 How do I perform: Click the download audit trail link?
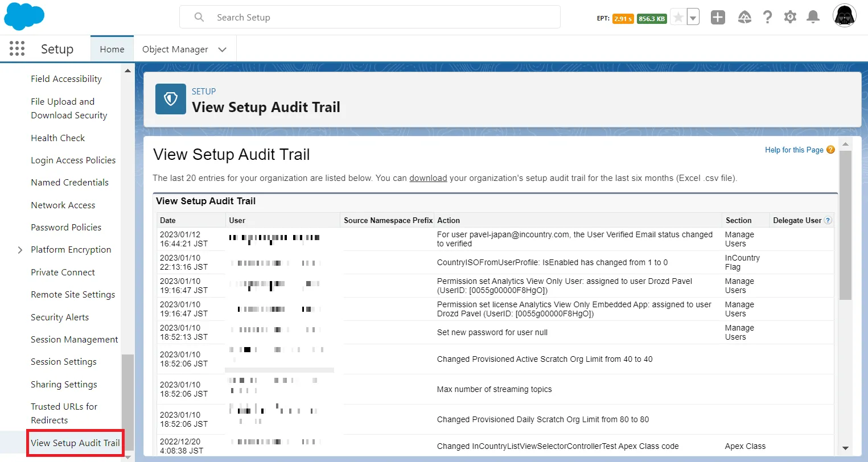[x=427, y=178]
